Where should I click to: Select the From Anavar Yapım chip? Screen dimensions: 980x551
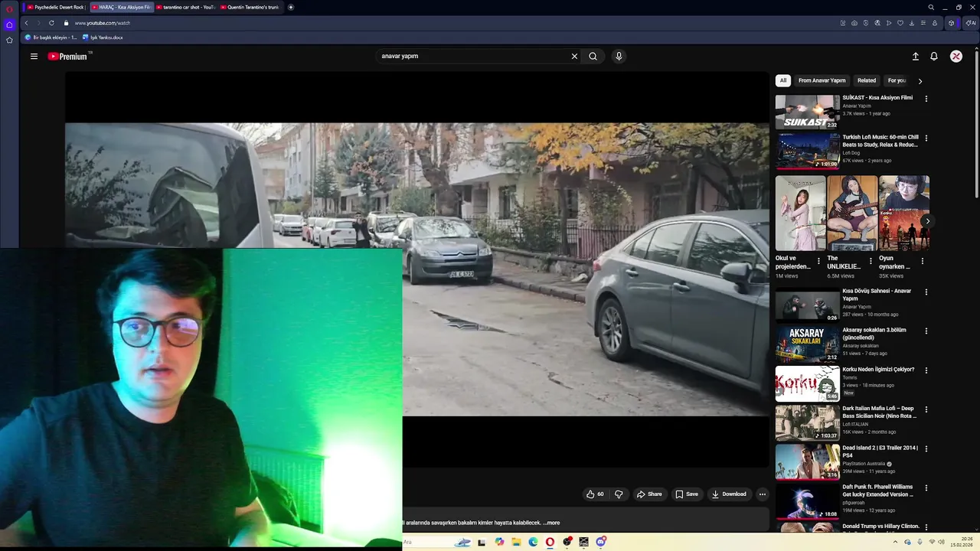822,80
